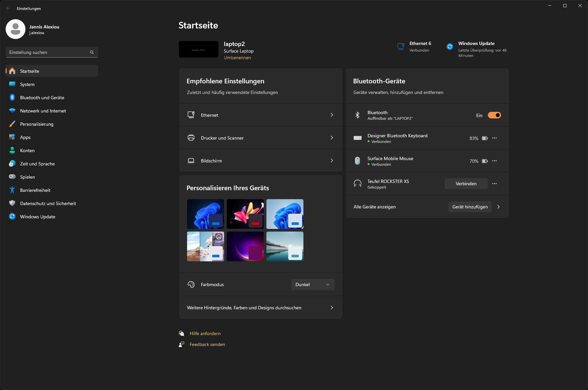Select the white blossom spotlight theme thumbnail
The width and height of the screenshot is (588, 390).
tap(206, 246)
